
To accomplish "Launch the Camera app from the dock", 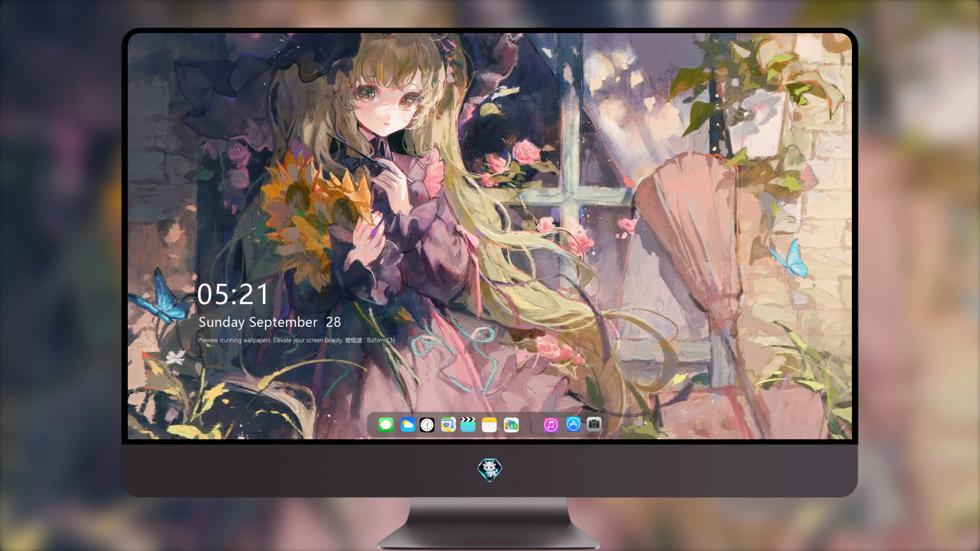I will (594, 424).
